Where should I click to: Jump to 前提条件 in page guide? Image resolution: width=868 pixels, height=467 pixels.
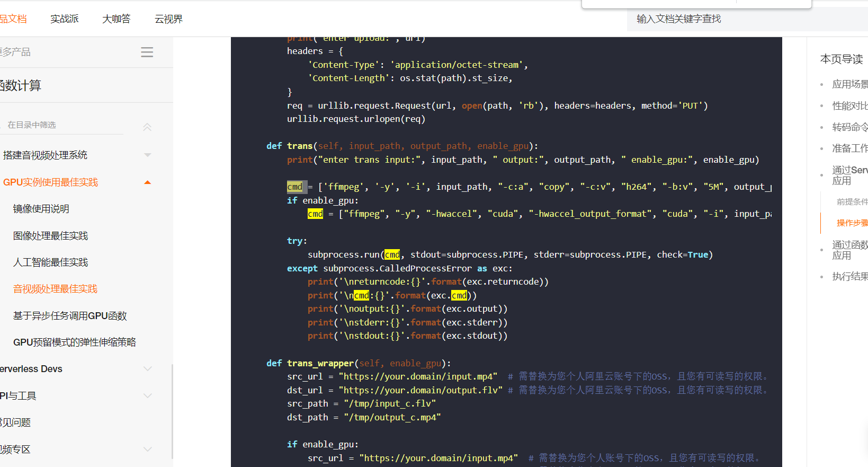coord(852,202)
